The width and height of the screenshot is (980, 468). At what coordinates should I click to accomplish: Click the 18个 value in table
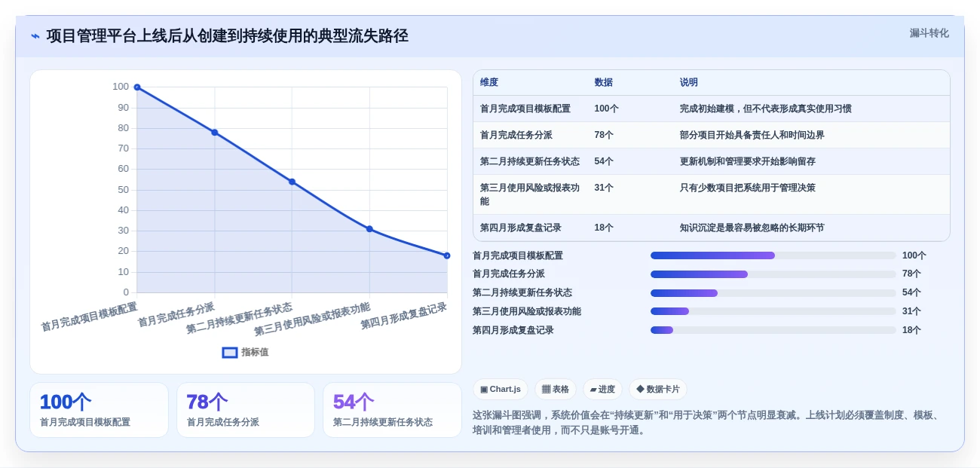pyautogui.click(x=604, y=228)
